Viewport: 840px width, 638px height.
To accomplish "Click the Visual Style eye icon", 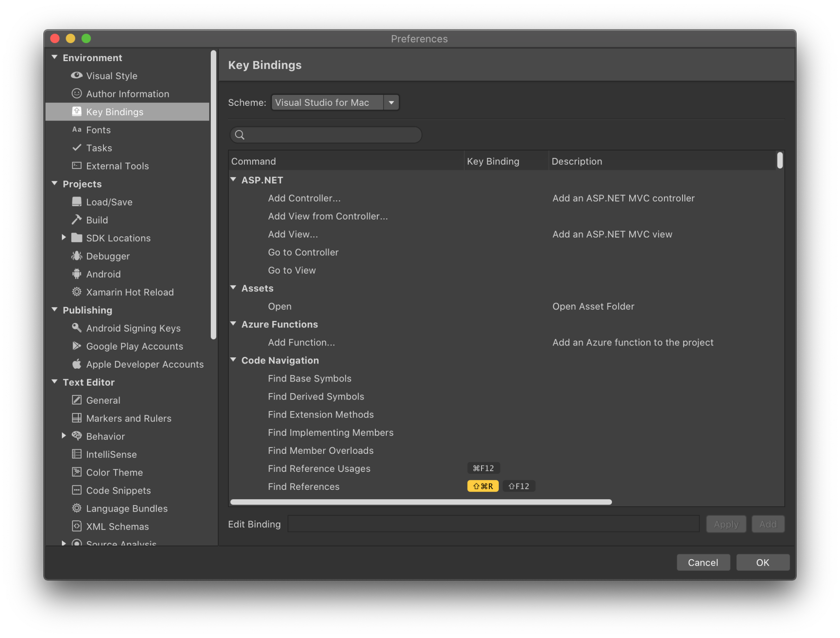I will (x=76, y=75).
